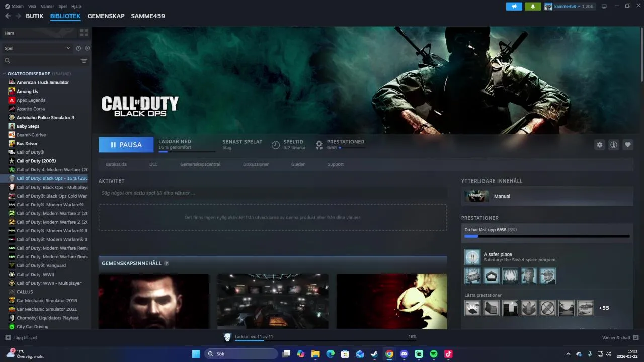Open Discord from the taskbar
The width and height of the screenshot is (644, 362).
pyautogui.click(x=404, y=354)
